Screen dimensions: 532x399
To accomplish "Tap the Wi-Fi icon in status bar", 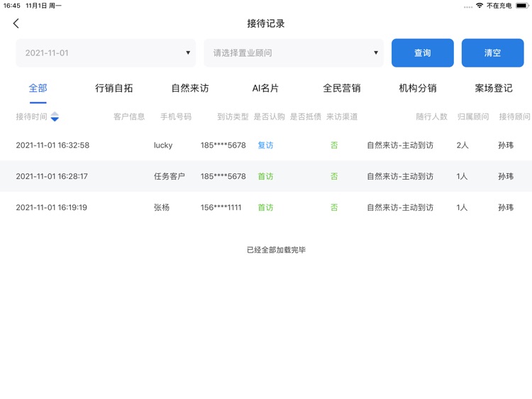I will click(x=480, y=6).
